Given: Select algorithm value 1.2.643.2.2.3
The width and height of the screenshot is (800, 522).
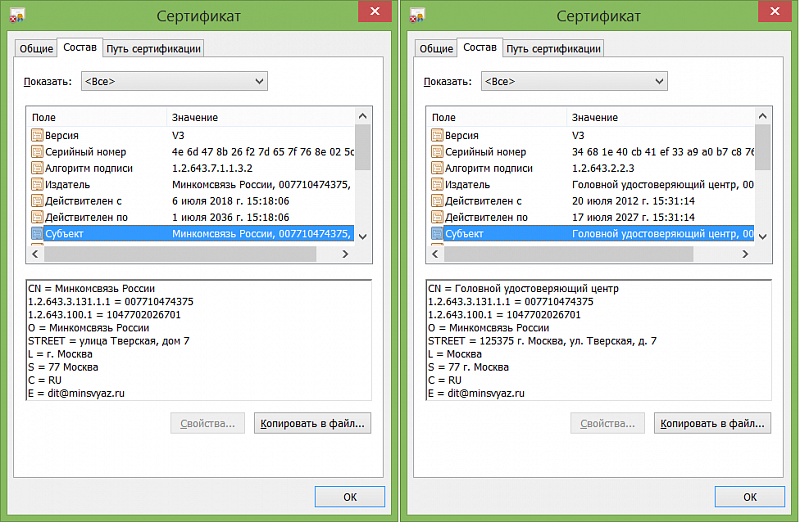Looking at the screenshot, I should coord(603,168).
